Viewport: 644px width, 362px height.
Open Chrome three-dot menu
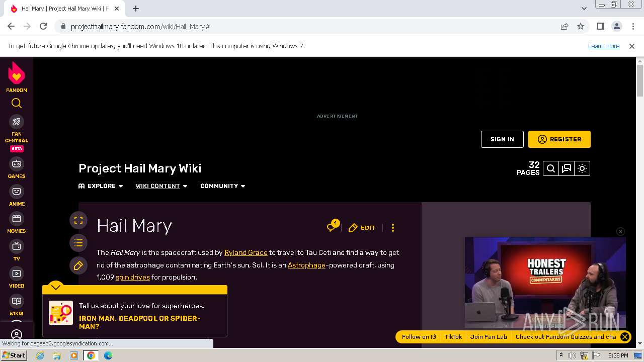point(633,26)
